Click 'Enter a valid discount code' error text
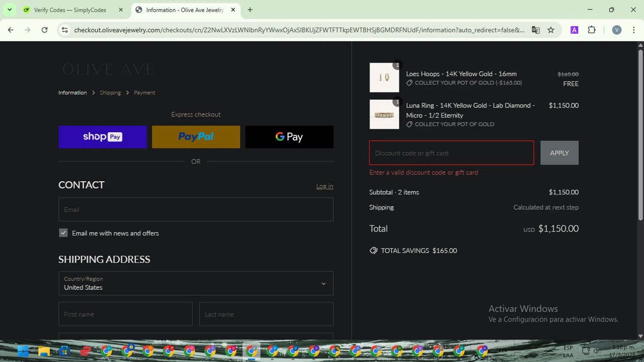The width and height of the screenshot is (644, 362). point(424,173)
